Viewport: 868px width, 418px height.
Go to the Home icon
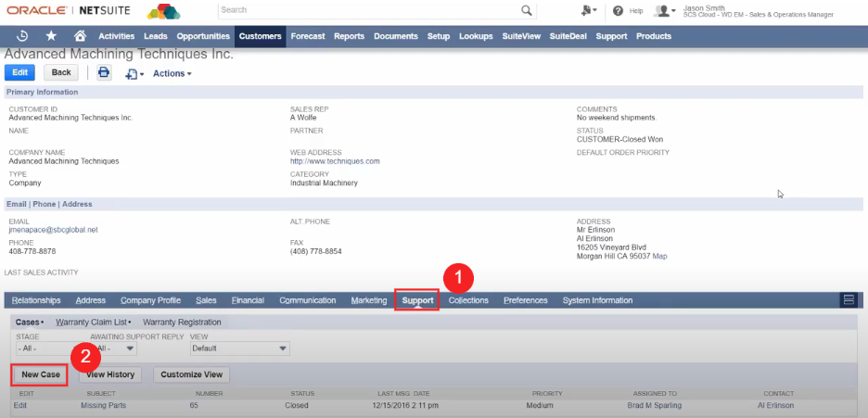[81, 36]
